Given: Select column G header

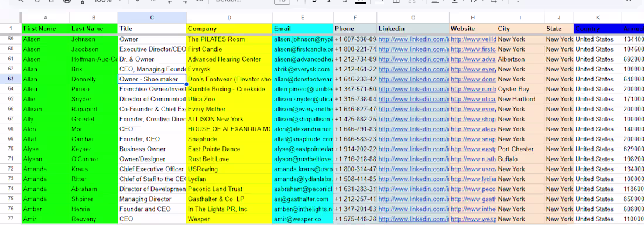Looking at the screenshot, I should coord(413,18).
